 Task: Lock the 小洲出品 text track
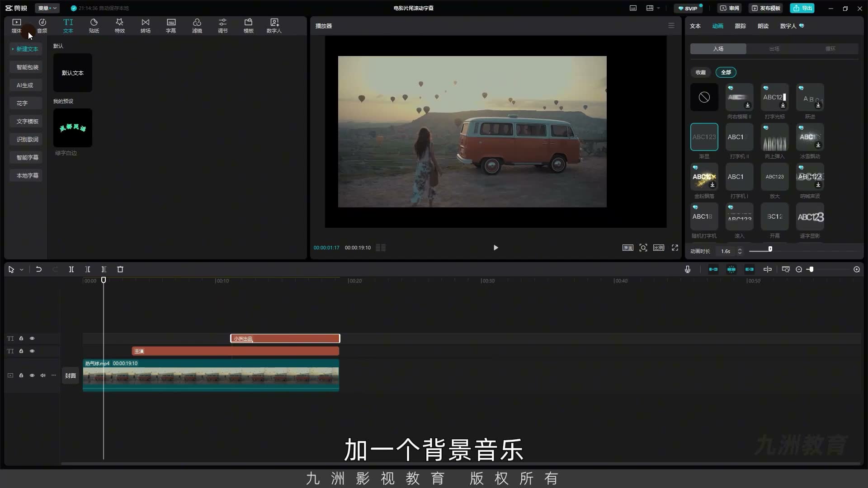(x=21, y=338)
